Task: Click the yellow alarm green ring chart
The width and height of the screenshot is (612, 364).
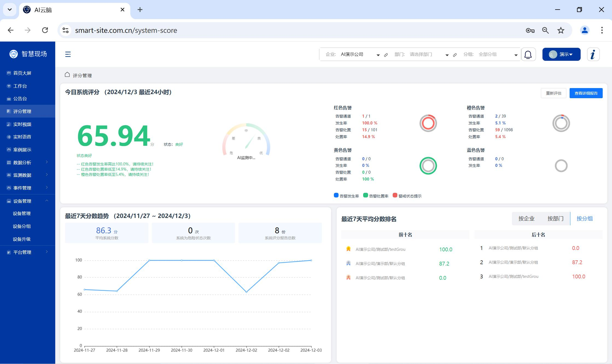Action: (428, 166)
